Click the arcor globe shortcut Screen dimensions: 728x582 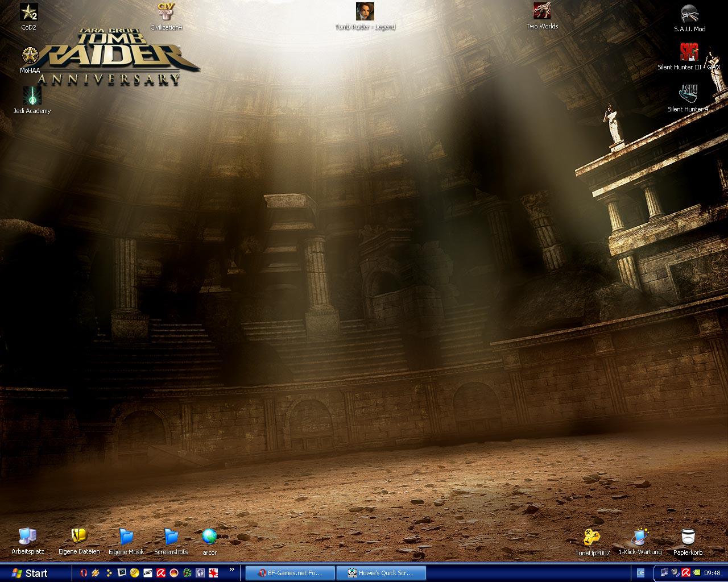[209, 542]
